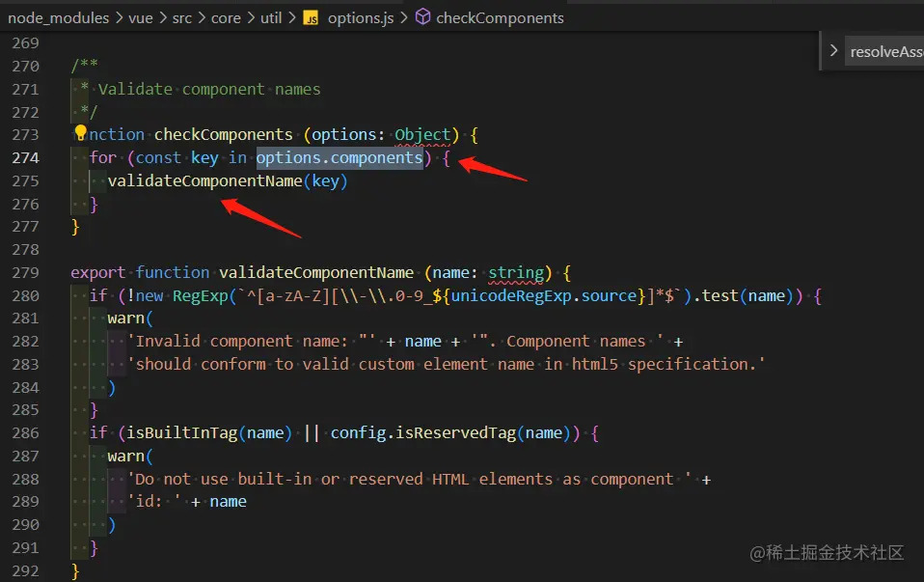Click 'should conform to valid custom element' string
The width and height of the screenshot is (924, 582).
446,365
